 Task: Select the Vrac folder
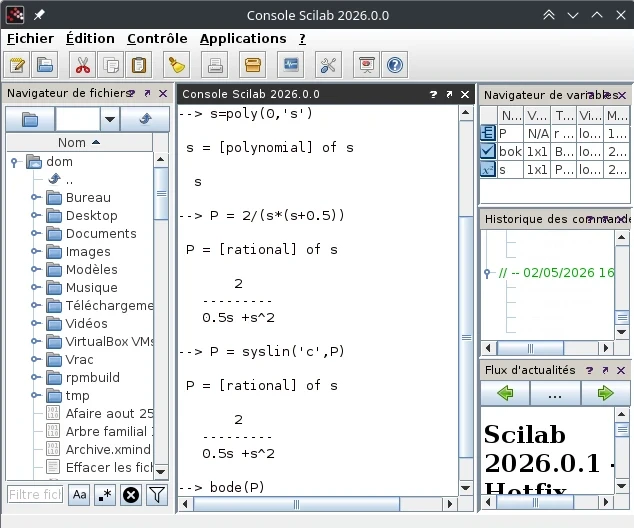click(79, 359)
